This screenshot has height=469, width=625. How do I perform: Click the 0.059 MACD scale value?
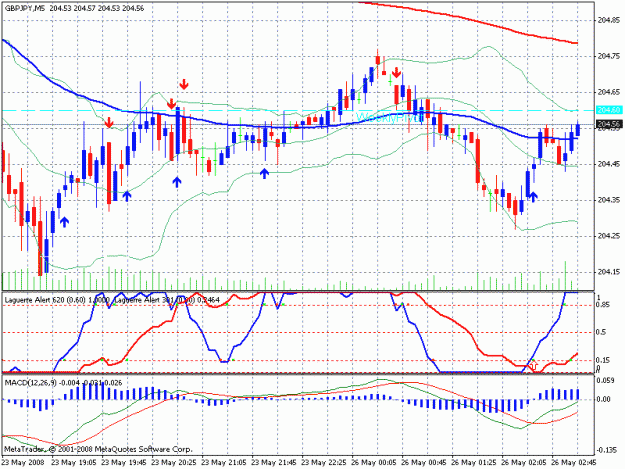point(603,381)
